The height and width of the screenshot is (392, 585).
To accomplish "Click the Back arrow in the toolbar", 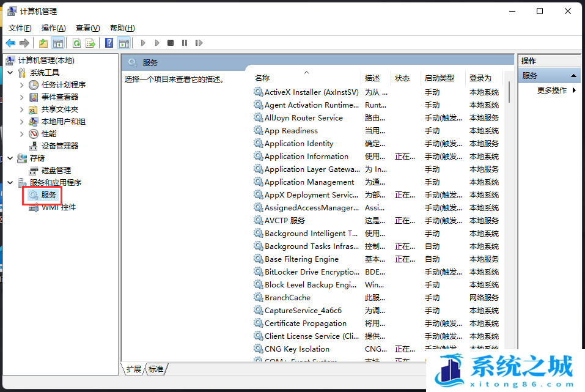I will (10, 43).
